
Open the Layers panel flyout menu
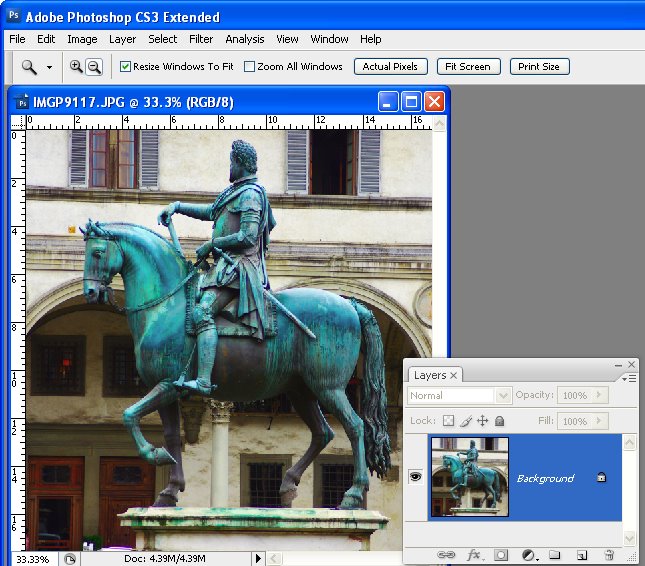(629, 378)
